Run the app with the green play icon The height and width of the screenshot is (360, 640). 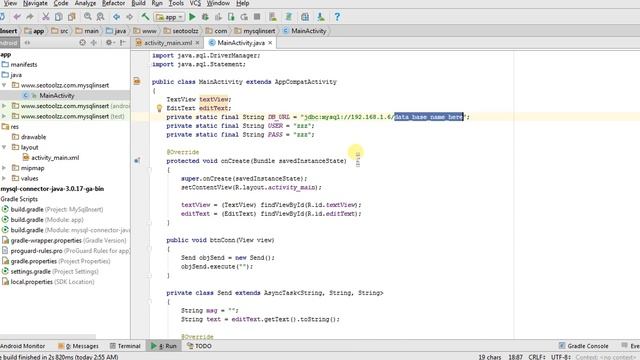[192, 17]
